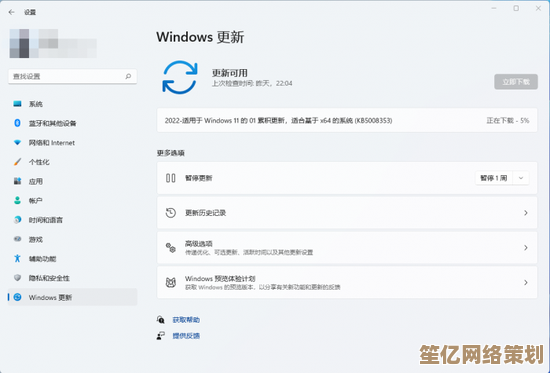Click the 上次检查时间 text

coord(252,84)
